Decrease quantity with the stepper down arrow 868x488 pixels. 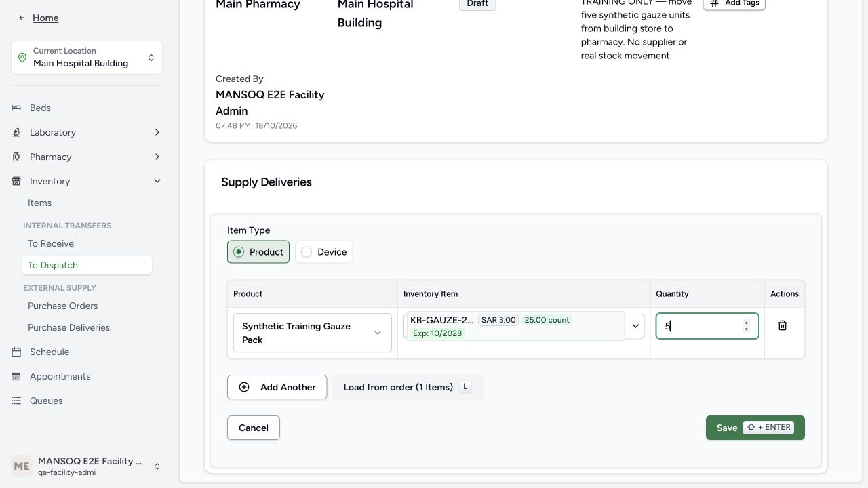[x=746, y=329]
